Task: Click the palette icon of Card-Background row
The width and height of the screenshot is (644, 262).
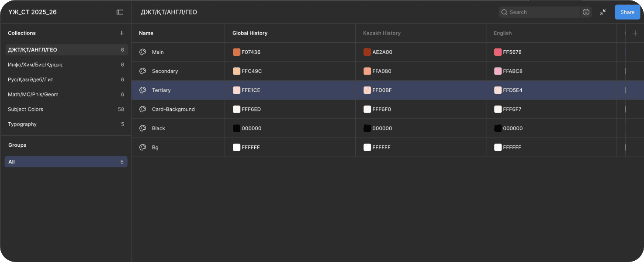Action: coord(142,109)
